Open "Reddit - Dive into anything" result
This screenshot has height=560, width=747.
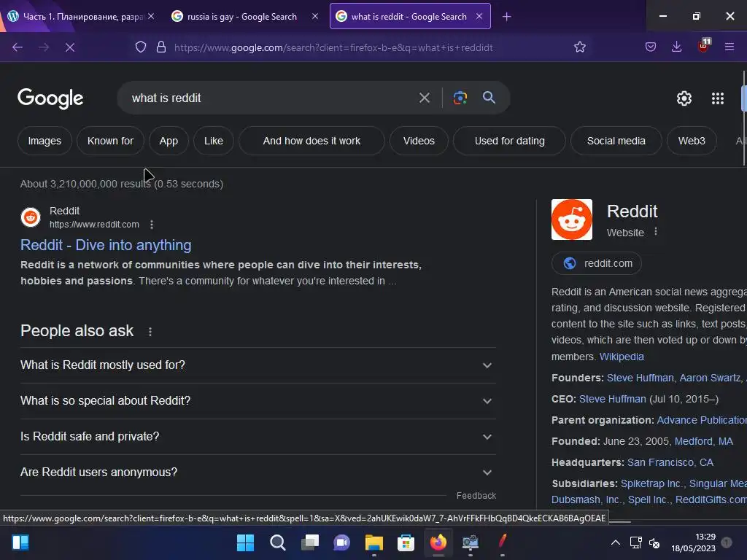click(x=106, y=245)
